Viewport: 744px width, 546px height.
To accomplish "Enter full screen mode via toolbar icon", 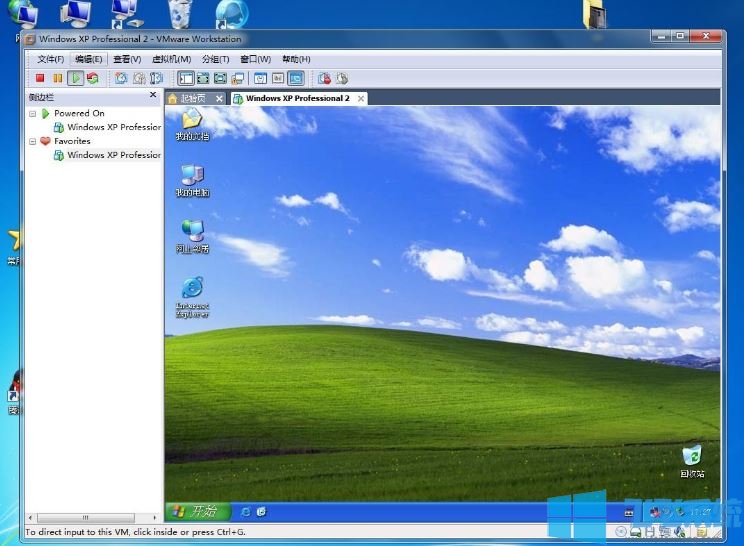I will pyautogui.click(x=220, y=78).
